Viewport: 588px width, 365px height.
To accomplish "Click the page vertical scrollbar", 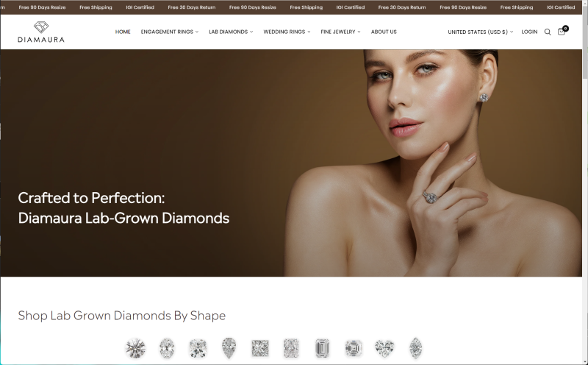I will tap(585, 182).
